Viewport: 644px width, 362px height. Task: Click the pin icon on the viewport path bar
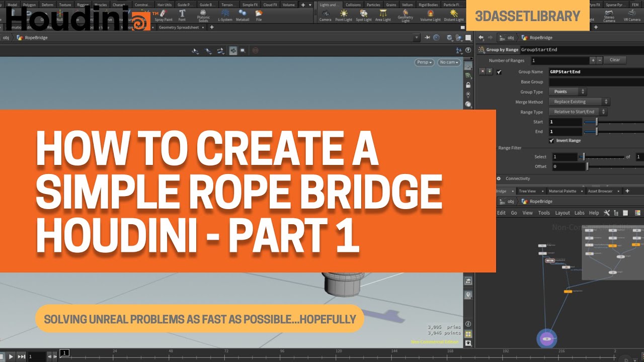(x=427, y=38)
